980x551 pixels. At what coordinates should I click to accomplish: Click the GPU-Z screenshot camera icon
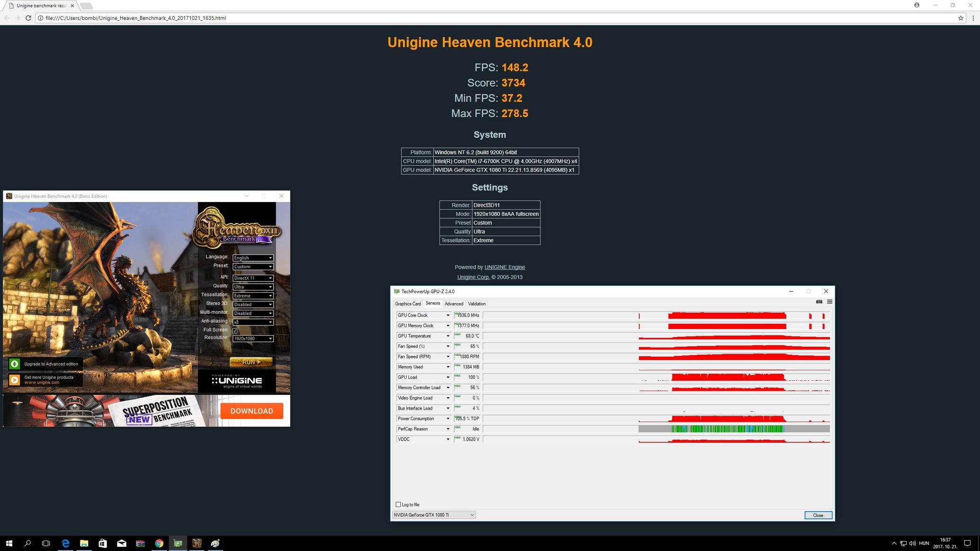[x=819, y=302]
